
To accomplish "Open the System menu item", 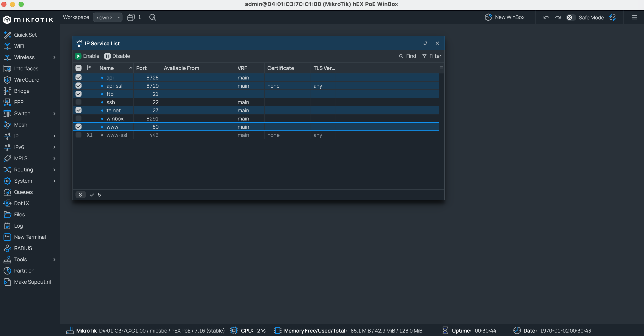I will coord(30,181).
